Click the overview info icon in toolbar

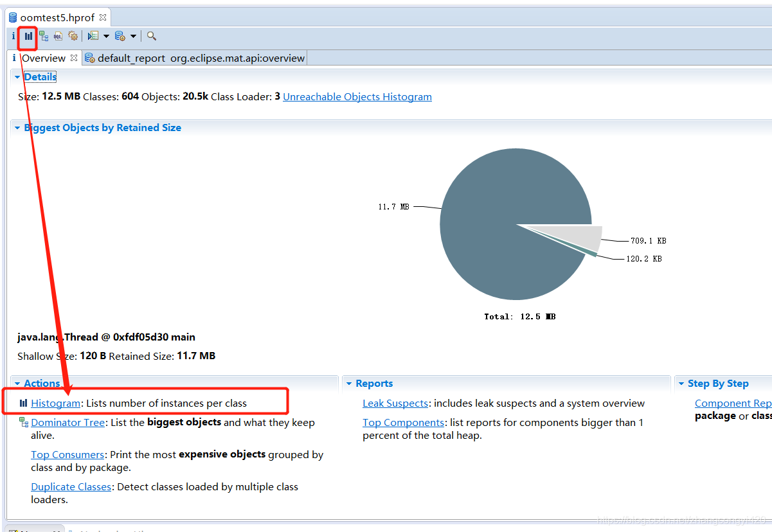[x=13, y=37]
